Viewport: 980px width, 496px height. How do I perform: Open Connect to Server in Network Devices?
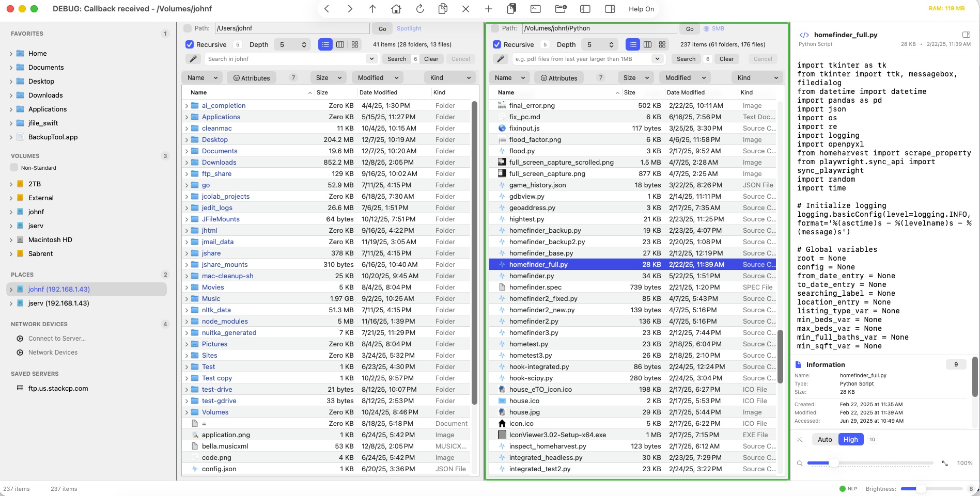click(x=57, y=339)
